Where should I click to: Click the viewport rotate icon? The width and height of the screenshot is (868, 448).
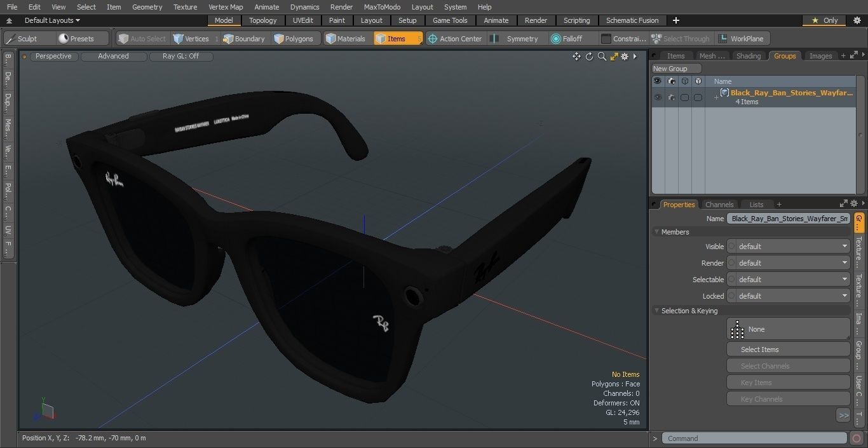[x=589, y=57]
